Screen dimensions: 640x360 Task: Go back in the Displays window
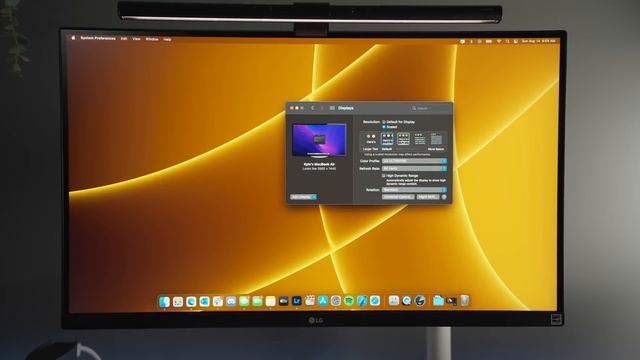pyautogui.click(x=313, y=108)
